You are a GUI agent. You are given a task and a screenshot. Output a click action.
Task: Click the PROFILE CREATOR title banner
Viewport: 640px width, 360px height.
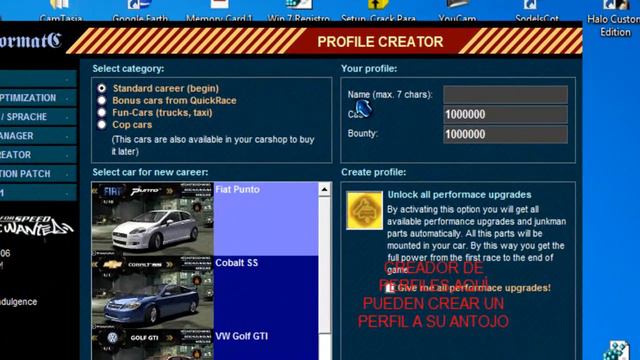[380, 42]
